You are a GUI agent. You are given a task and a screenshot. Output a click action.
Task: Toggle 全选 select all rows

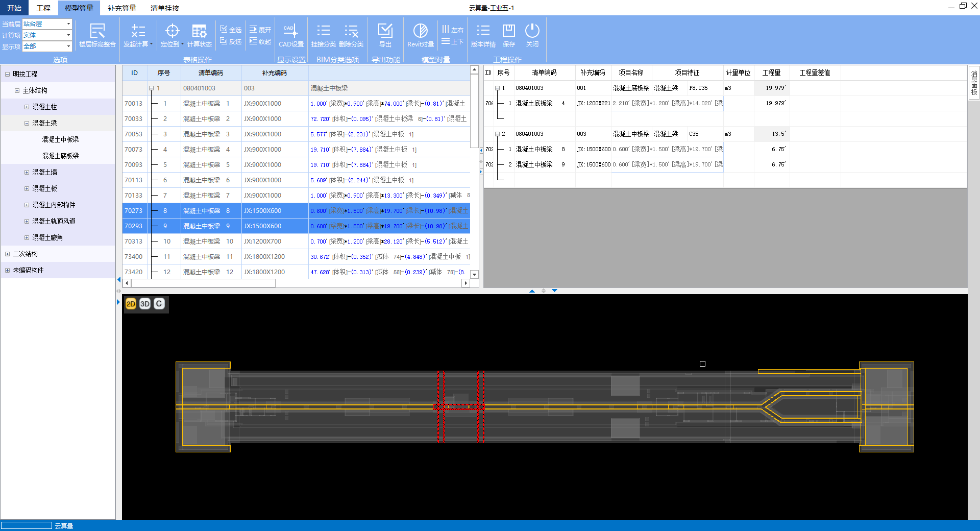tap(231, 30)
